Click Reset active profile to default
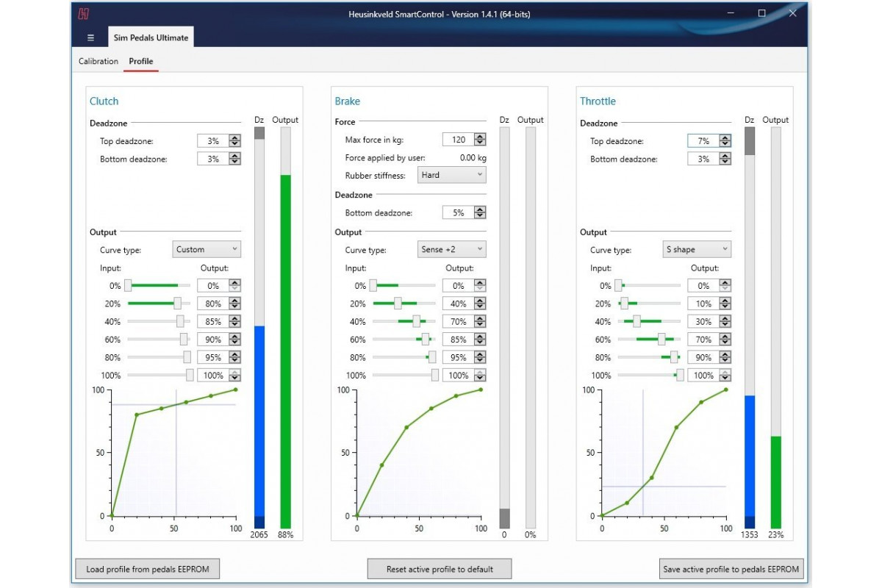This screenshot has height=588, width=882. 440,569
